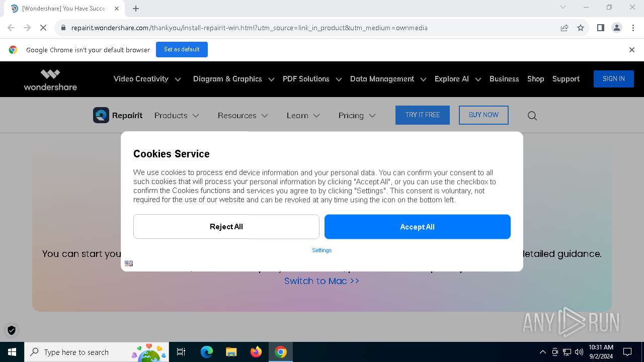Open Chrome three-dot menu
Image resolution: width=644 pixels, height=362 pixels.
(x=632, y=28)
